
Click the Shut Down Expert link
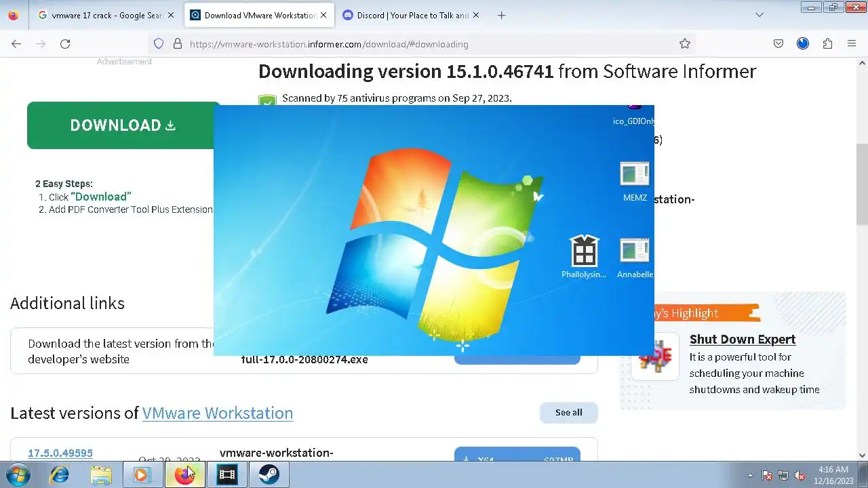pyautogui.click(x=743, y=339)
